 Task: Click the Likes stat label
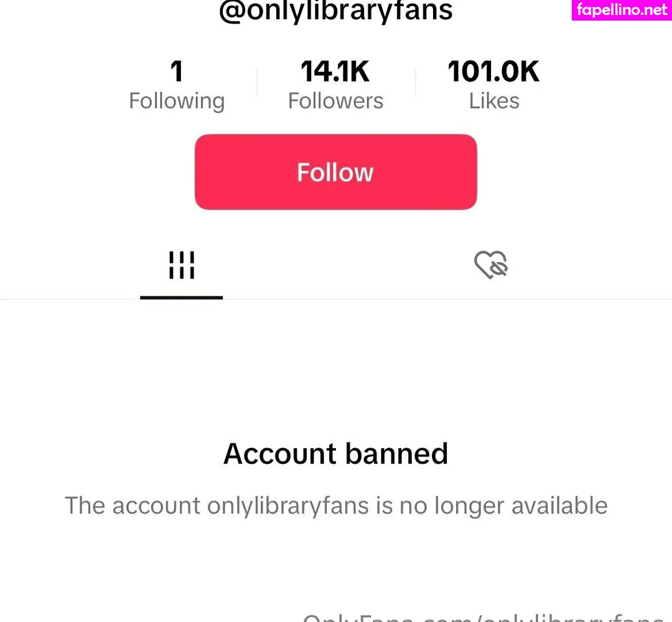(493, 100)
